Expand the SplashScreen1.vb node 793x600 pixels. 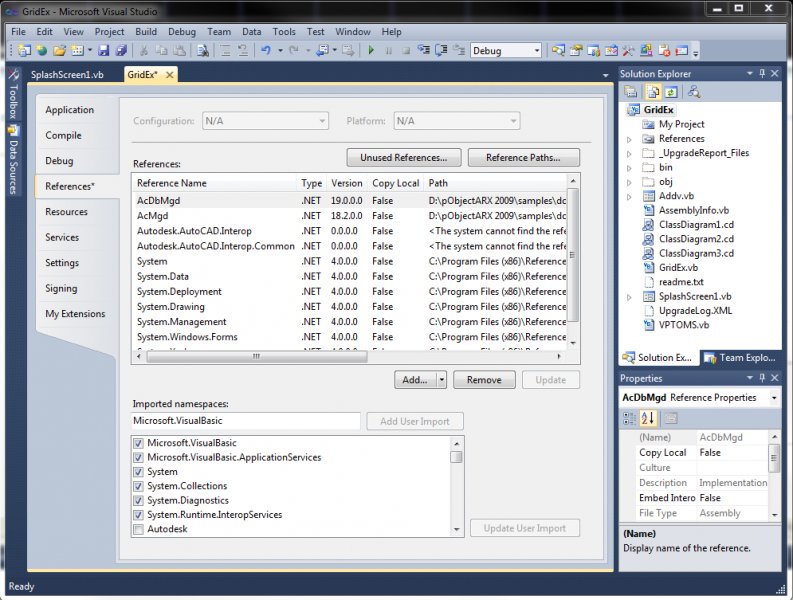(x=629, y=297)
